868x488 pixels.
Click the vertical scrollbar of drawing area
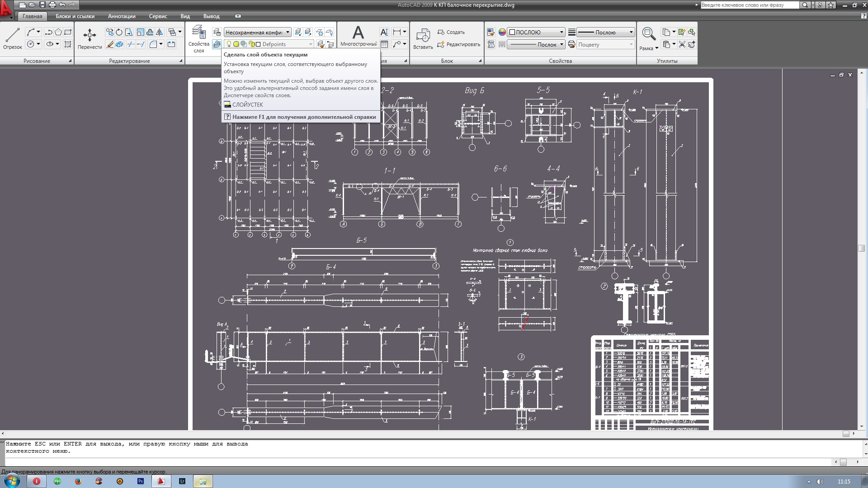coord(861,248)
